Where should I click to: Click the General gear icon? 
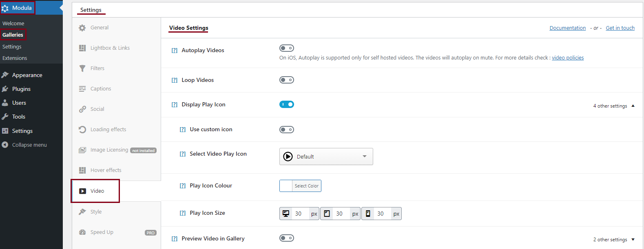click(82, 28)
